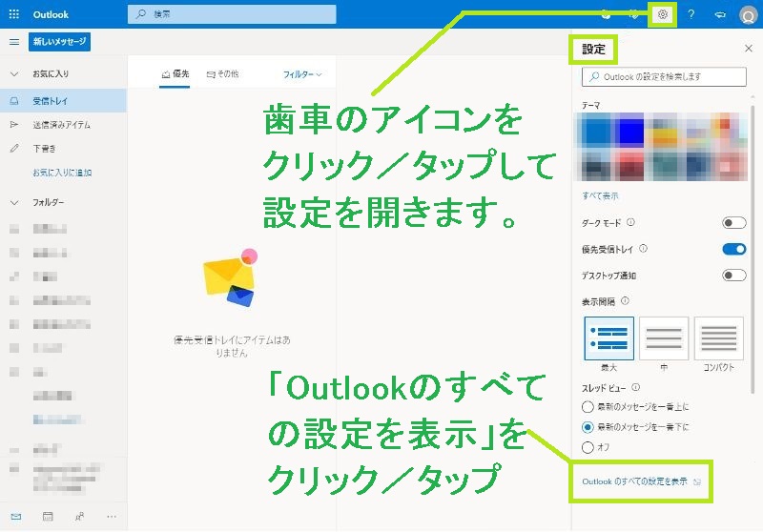Select the vivid blue theme swatch
This screenshot has width=763, height=532.
pyautogui.click(x=629, y=131)
